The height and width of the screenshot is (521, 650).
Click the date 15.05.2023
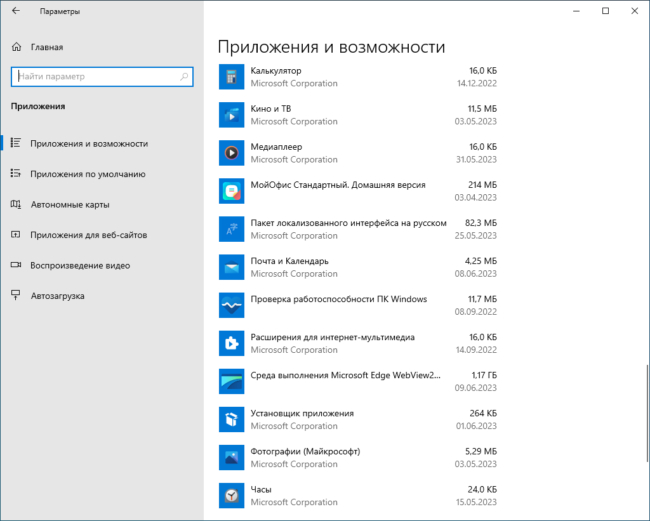pyautogui.click(x=476, y=502)
